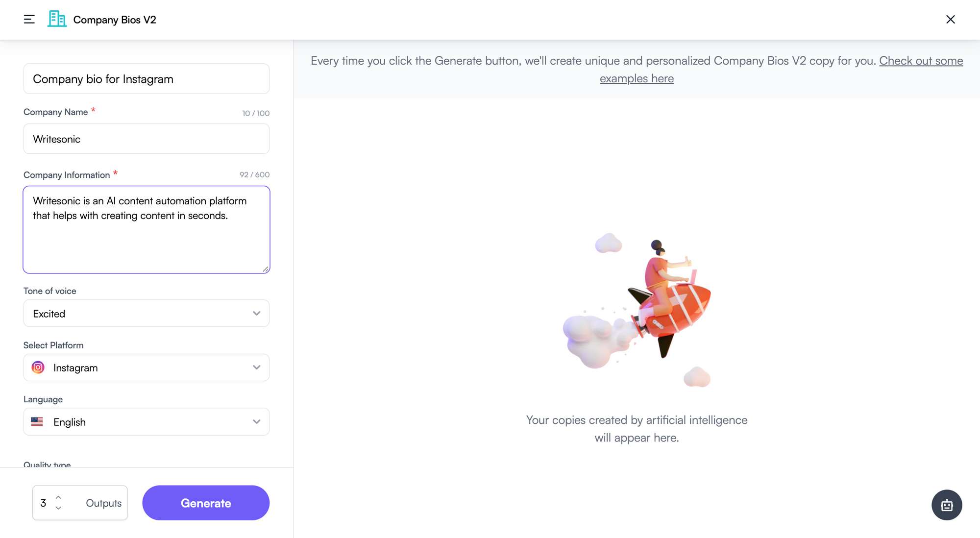Screen dimensions: 980x538
Task: Click the teal Company Bios V2 building icon
Action: (x=57, y=19)
